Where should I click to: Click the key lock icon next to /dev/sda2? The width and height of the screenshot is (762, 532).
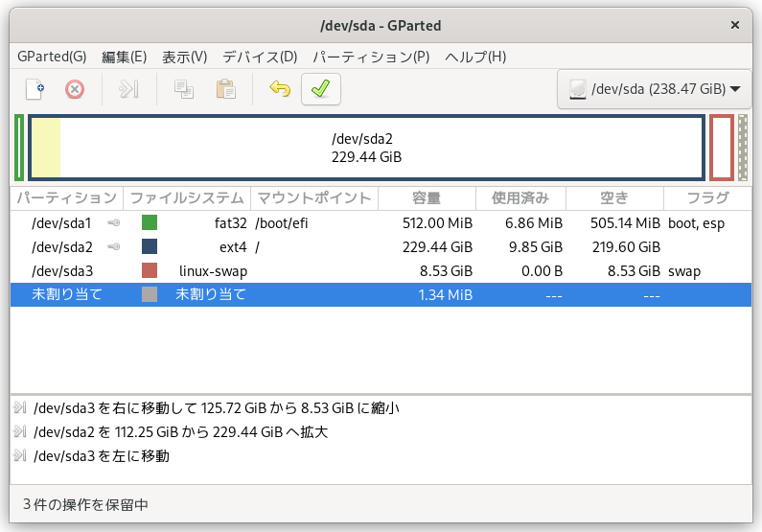point(114,246)
